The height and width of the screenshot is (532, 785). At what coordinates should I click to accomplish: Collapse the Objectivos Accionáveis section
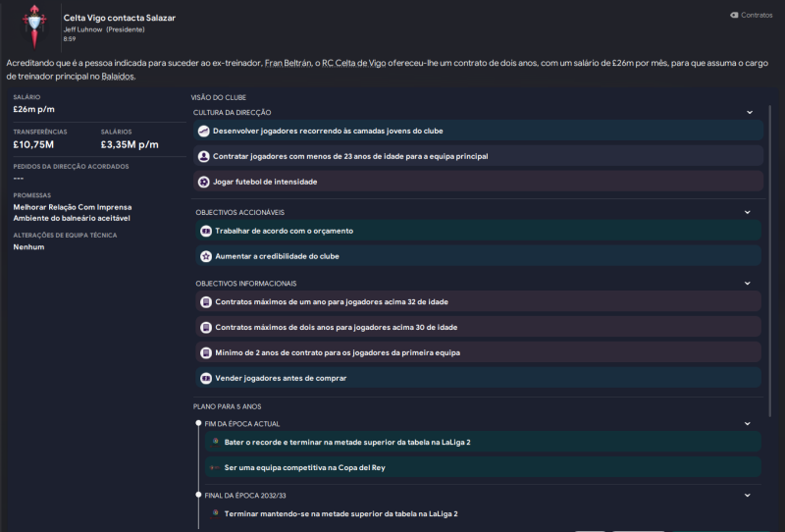pyautogui.click(x=748, y=212)
